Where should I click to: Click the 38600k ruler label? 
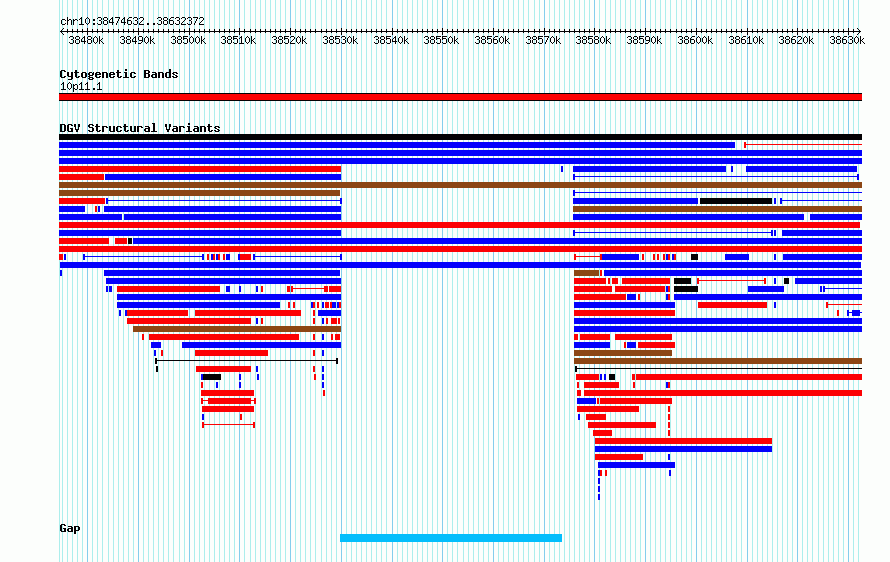695,41
